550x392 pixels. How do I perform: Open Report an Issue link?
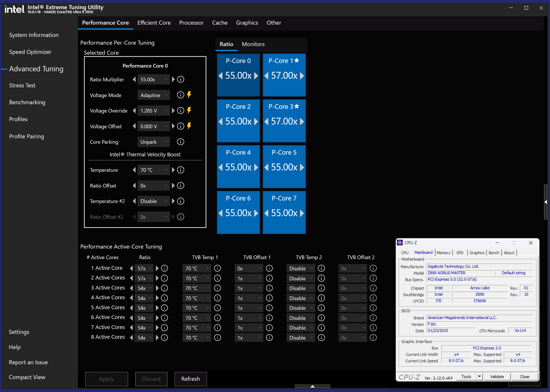coord(28,362)
